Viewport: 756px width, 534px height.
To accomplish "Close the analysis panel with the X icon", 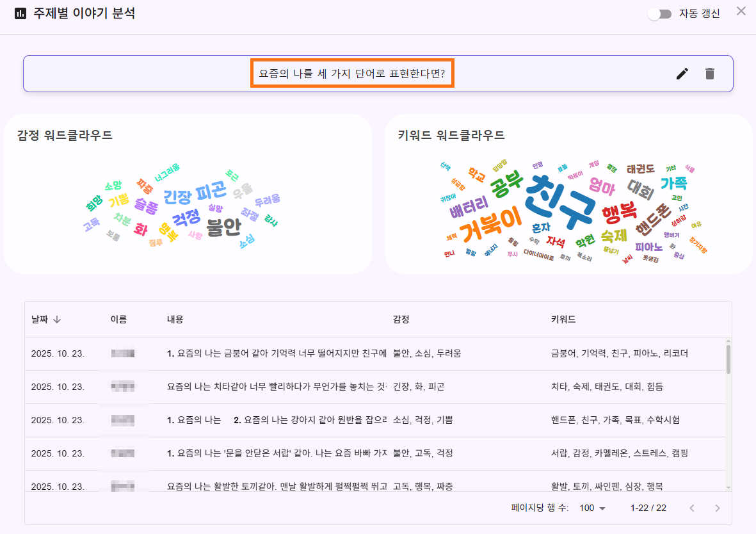I will (x=741, y=11).
